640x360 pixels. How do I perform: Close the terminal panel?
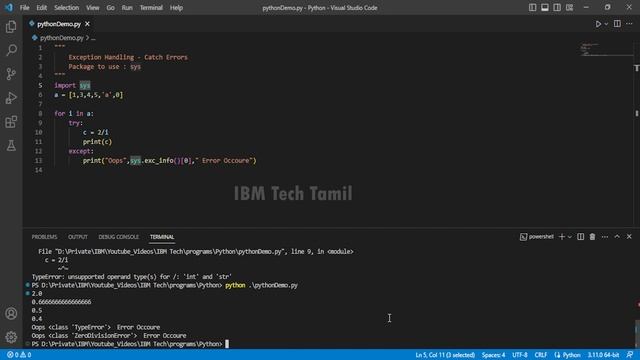629,237
